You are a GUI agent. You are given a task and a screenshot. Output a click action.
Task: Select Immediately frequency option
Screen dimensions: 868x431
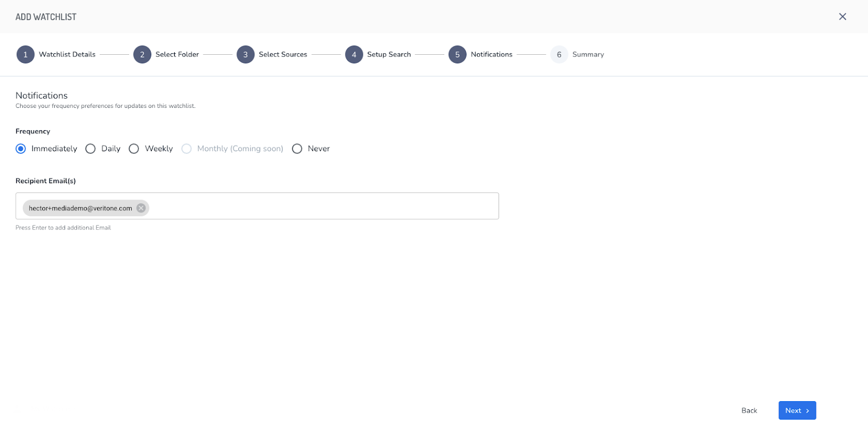click(21, 149)
